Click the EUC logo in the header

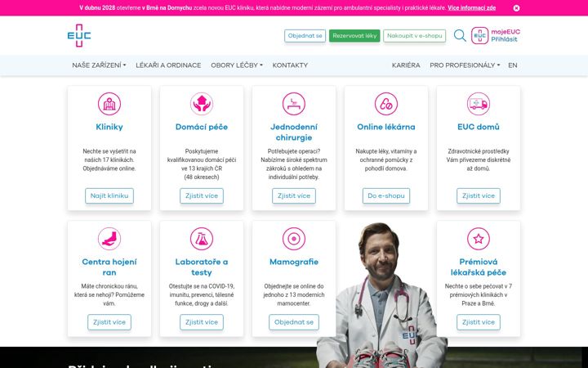click(x=79, y=36)
